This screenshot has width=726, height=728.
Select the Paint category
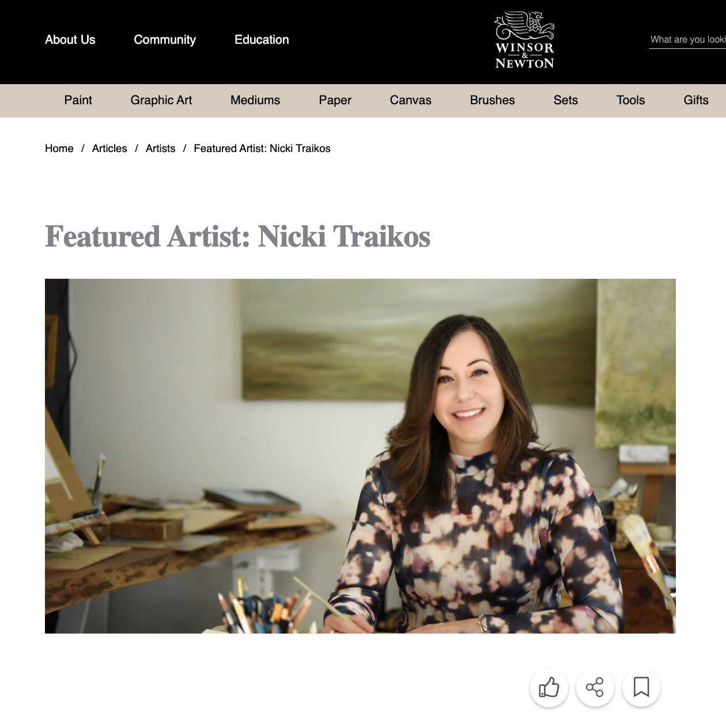click(78, 100)
